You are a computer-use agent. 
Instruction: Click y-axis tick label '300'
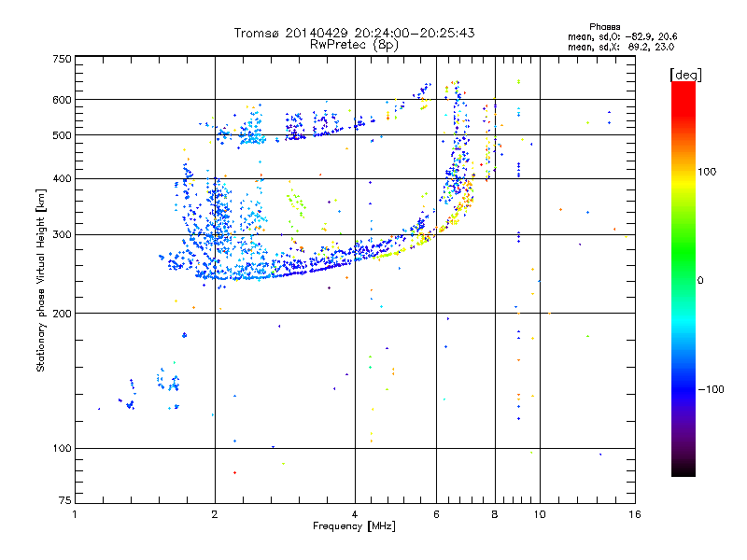coord(62,234)
